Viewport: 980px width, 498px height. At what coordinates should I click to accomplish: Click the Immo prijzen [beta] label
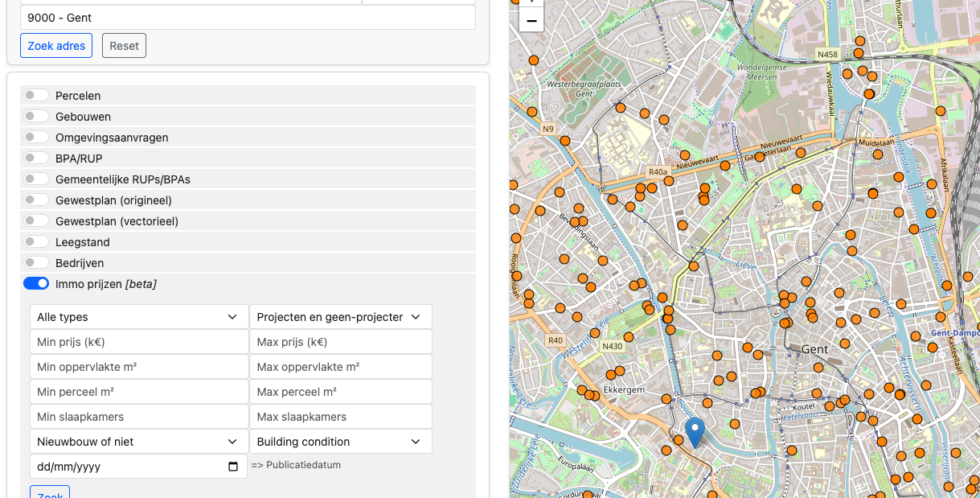point(105,284)
